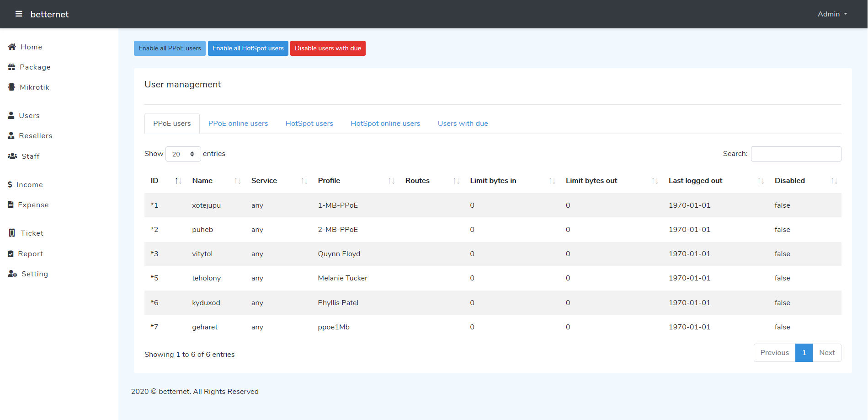Open the Show entries dropdown
Image resolution: width=868 pixels, height=420 pixels.
(x=183, y=154)
